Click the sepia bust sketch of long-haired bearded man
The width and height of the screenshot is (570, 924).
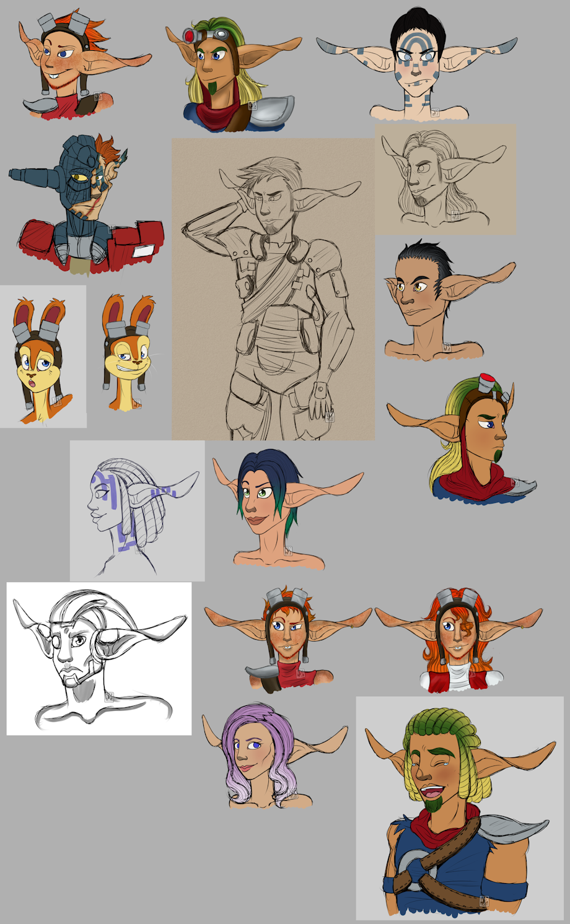pos(445,179)
